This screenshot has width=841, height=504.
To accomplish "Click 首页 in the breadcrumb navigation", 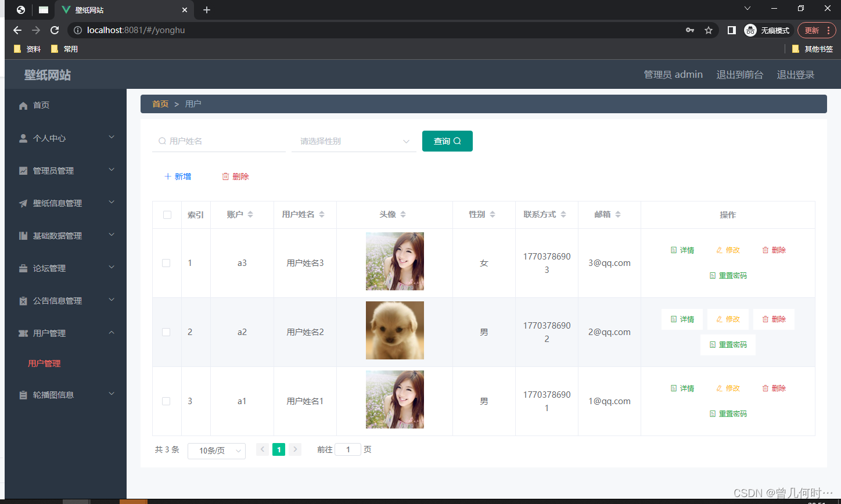I will 160,103.
